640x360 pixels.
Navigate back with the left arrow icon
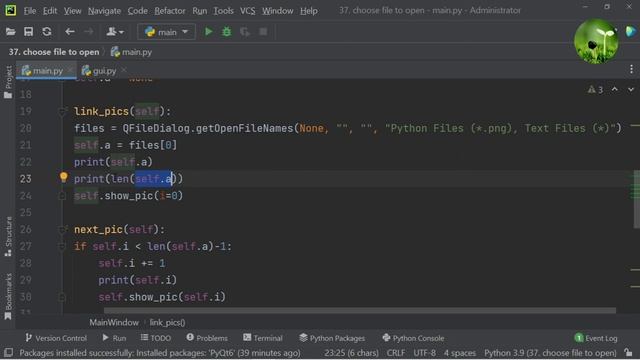pos(70,32)
